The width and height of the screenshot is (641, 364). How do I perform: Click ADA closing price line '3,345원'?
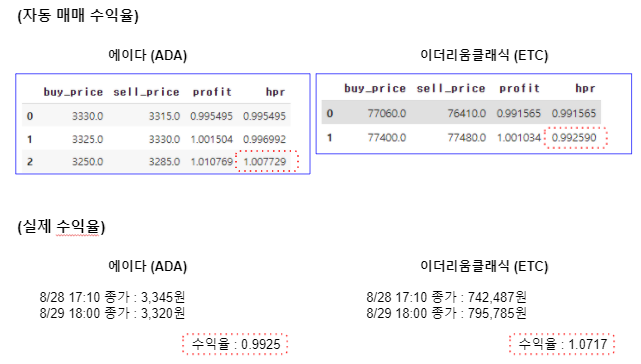point(112,297)
